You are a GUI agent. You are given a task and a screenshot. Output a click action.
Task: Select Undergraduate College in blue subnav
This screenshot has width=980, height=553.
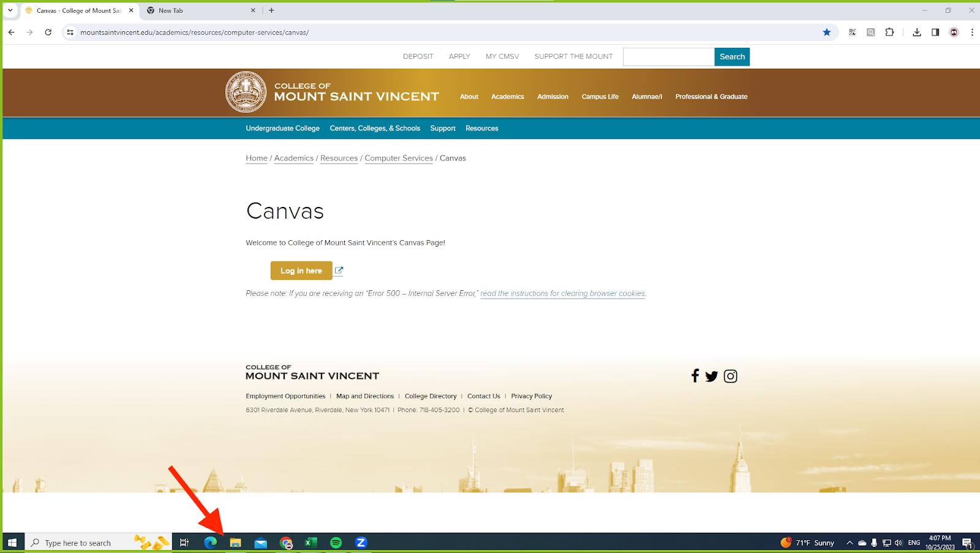click(x=282, y=129)
